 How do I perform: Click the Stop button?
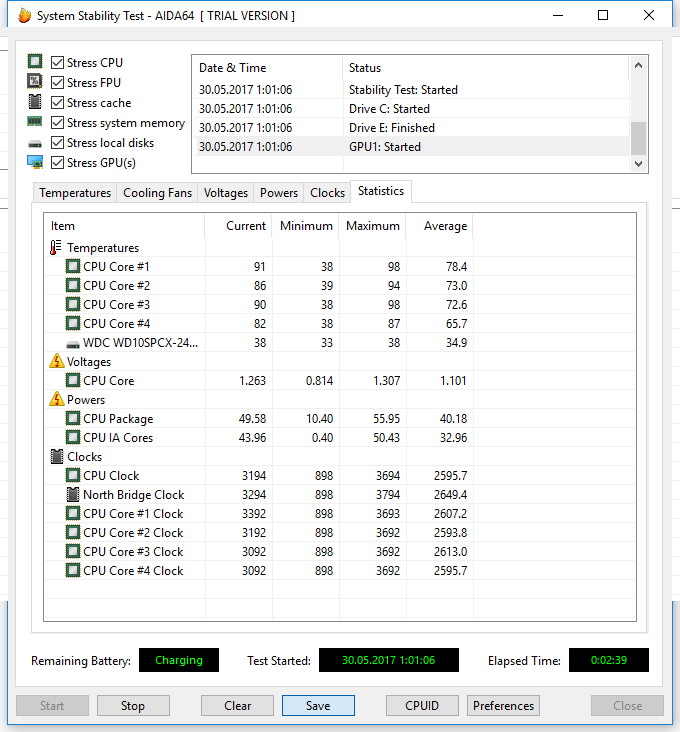coord(133,705)
